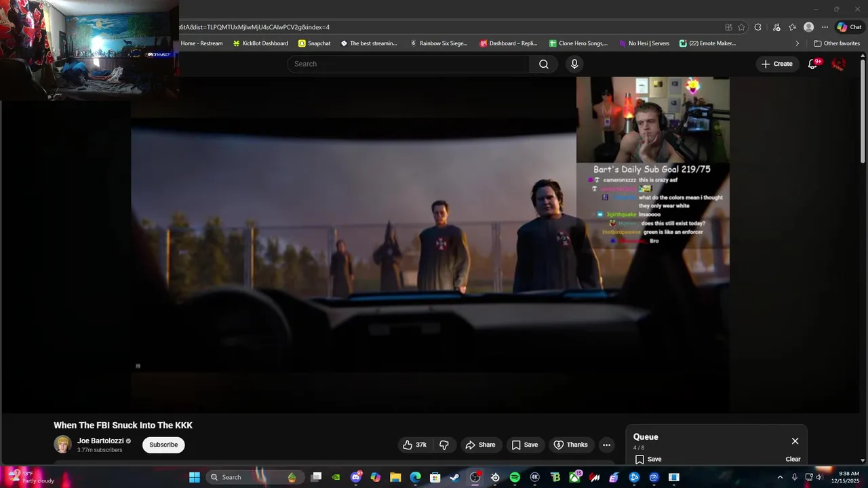Like the video with 37k thumbs up
868x488 pixels.
pyautogui.click(x=414, y=445)
